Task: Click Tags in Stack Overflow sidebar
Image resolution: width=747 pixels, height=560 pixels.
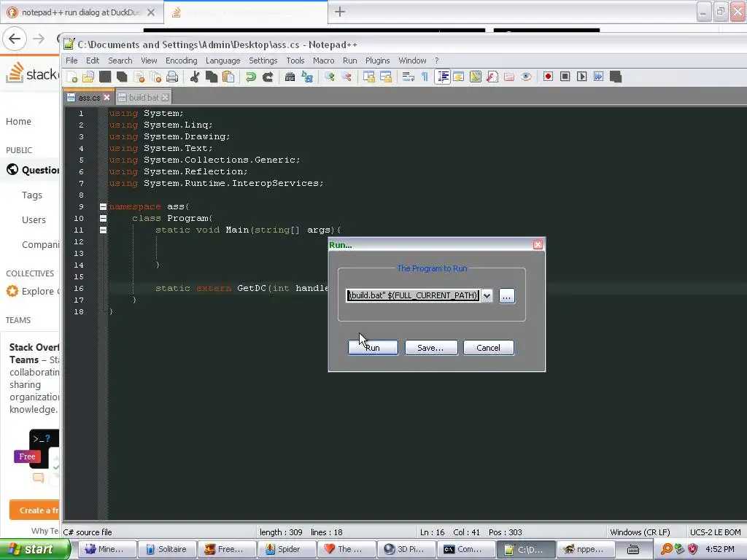Action: 32,195
